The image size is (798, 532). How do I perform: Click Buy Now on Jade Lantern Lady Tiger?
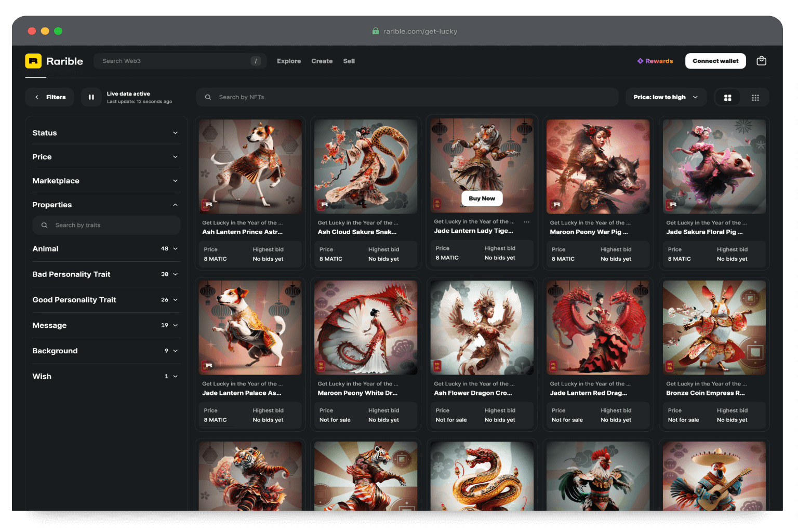tap(482, 198)
